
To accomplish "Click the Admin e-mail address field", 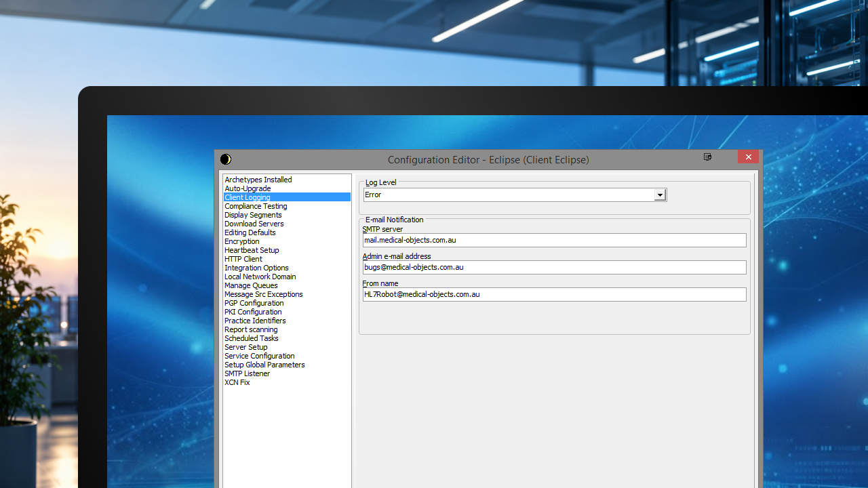I will point(554,267).
